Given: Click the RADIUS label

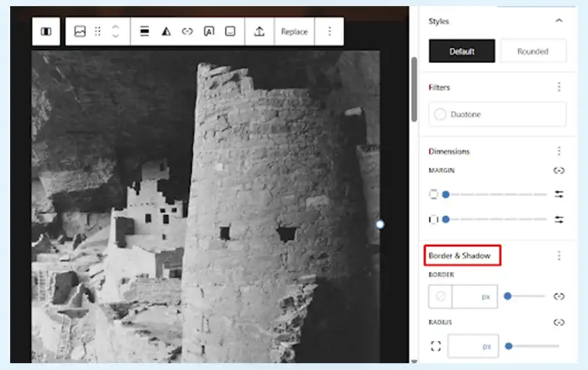Looking at the screenshot, I should coord(440,322).
